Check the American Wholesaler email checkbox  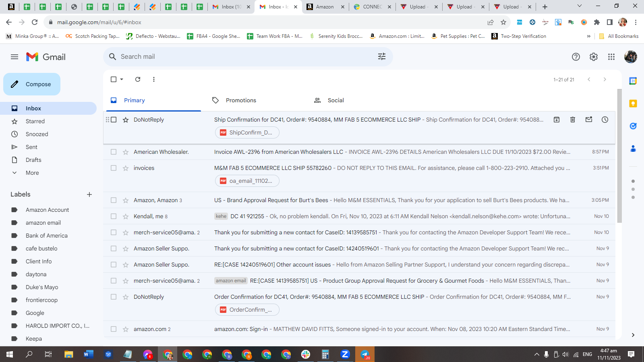pyautogui.click(x=114, y=152)
